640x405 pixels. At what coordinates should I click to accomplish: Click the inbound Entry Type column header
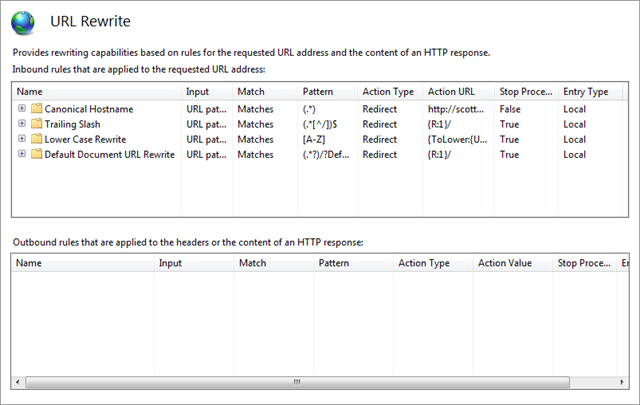[590, 91]
